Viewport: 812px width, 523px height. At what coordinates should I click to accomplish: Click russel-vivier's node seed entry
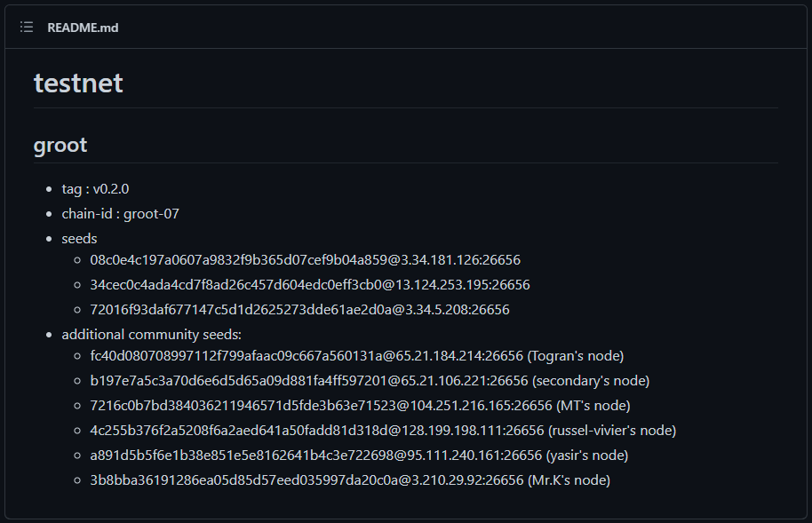point(383,431)
